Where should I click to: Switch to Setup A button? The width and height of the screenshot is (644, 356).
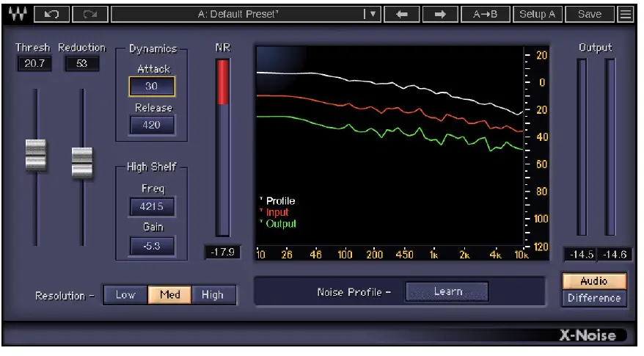click(x=538, y=14)
